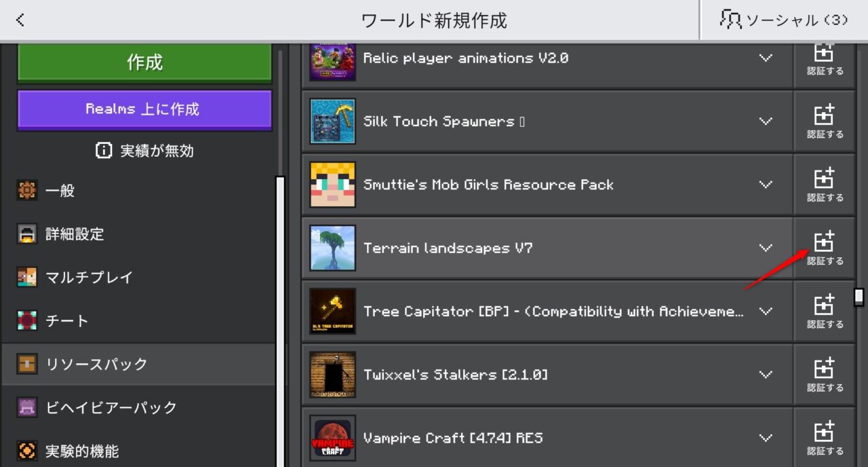The width and height of the screenshot is (868, 467).
Task: Open the ビヘイビアーパック tab
Action: pos(138,407)
